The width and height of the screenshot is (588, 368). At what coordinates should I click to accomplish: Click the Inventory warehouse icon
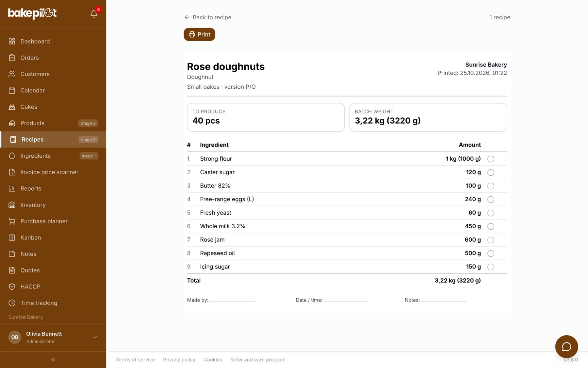(x=12, y=205)
